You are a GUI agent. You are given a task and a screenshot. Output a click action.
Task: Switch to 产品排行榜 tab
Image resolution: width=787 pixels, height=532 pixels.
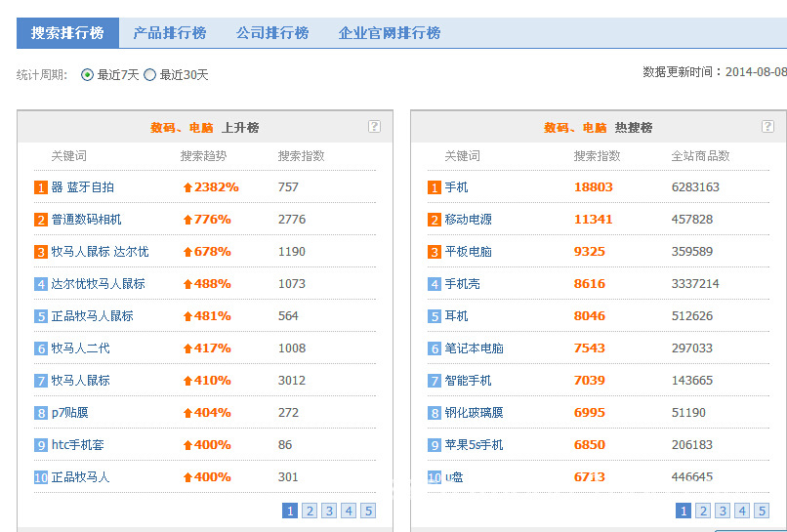[170, 33]
